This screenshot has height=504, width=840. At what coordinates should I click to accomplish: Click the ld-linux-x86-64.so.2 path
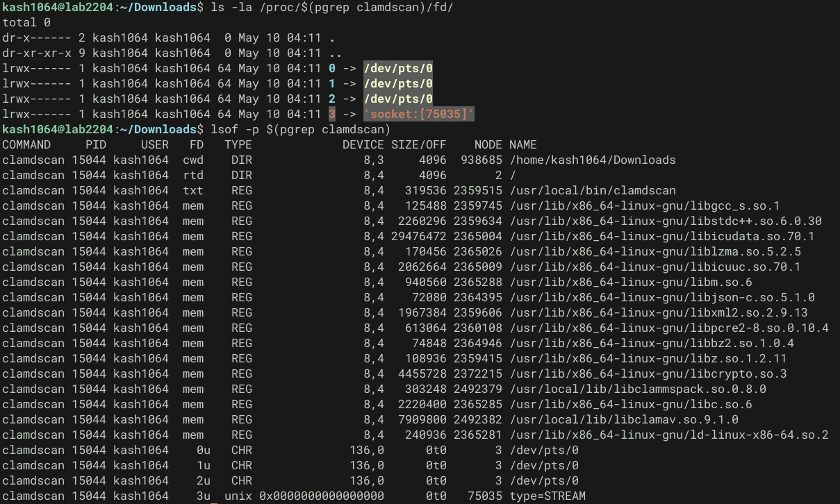click(x=669, y=435)
